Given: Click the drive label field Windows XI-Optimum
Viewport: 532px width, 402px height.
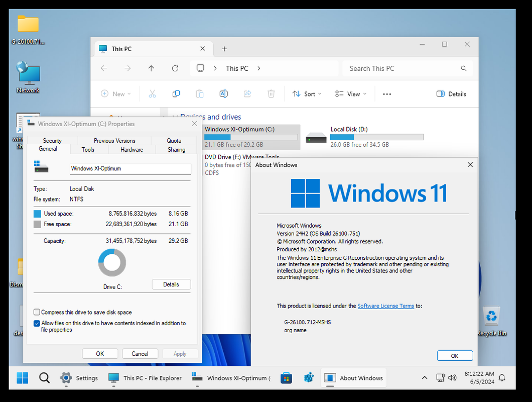Looking at the screenshot, I should pyautogui.click(x=130, y=169).
